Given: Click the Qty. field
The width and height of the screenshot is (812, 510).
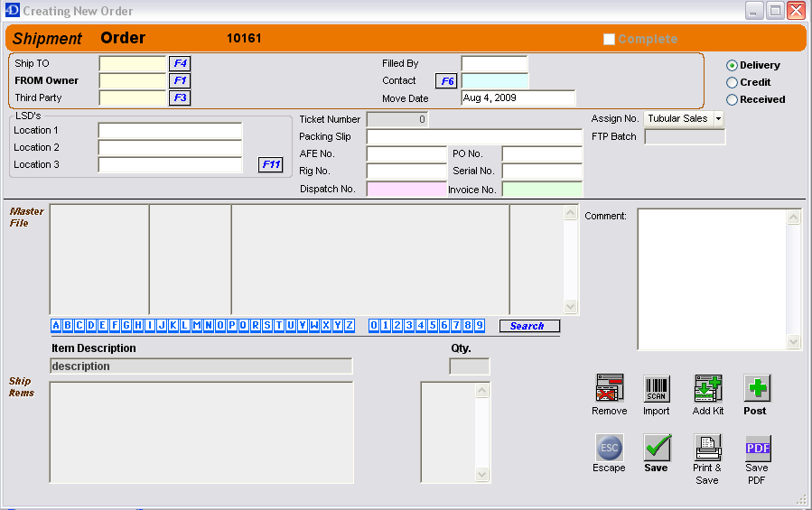Looking at the screenshot, I should click(469, 366).
